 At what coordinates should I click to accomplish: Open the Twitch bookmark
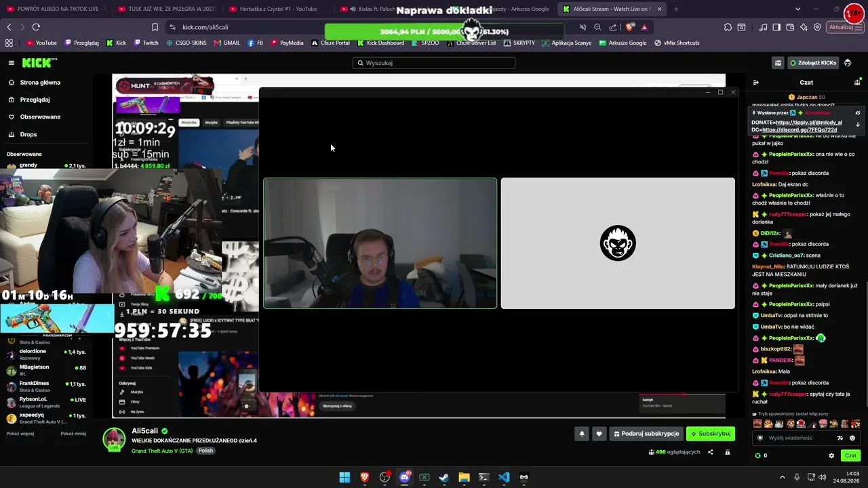(146, 43)
